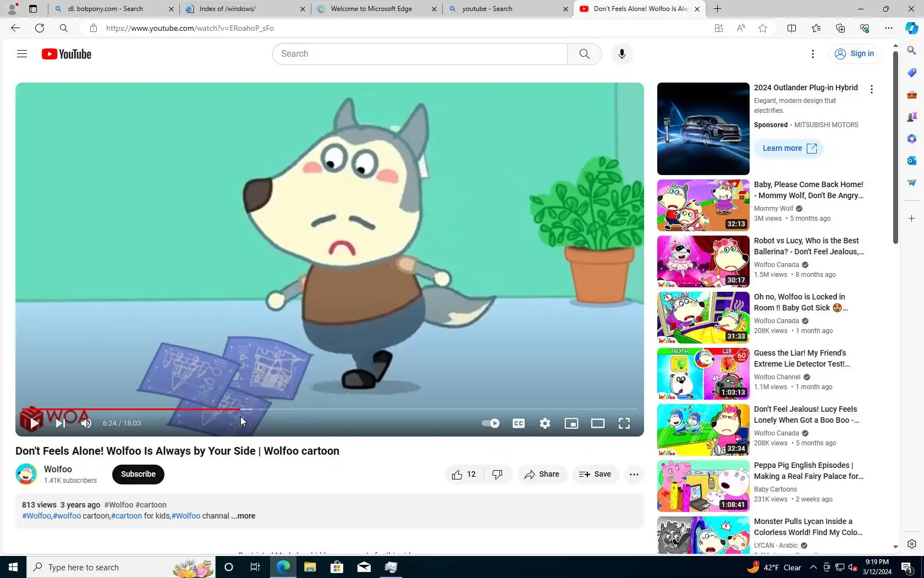Open 'Guess the Liar!' video title
Image resolution: width=924 pixels, height=578 pixels.
pyautogui.click(x=802, y=358)
